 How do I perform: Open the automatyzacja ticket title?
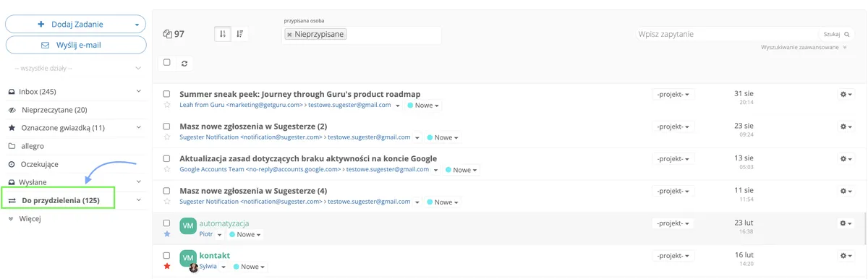pos(224,223)
